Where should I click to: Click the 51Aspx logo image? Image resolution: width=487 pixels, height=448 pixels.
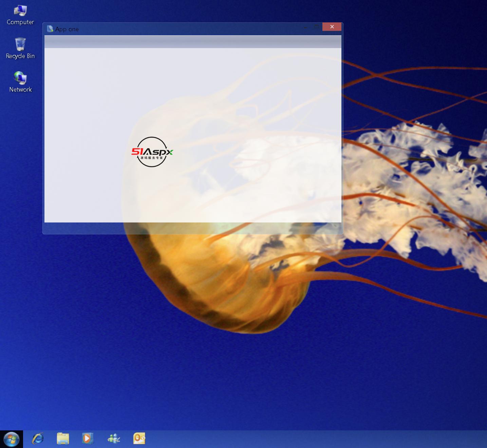point(152,152)
